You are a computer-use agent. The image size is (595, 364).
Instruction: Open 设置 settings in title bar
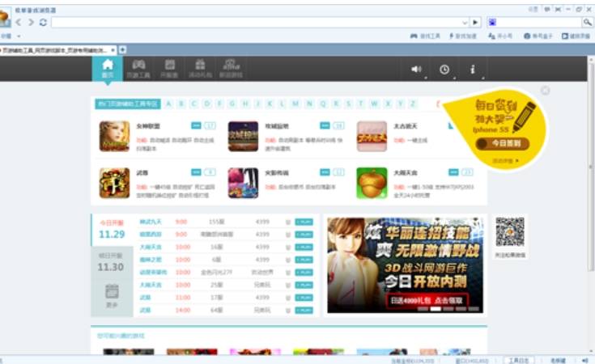coord(533,9)
